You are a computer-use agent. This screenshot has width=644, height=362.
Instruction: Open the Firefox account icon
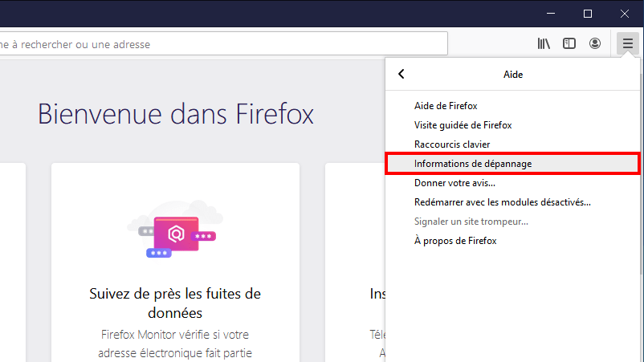595,43
